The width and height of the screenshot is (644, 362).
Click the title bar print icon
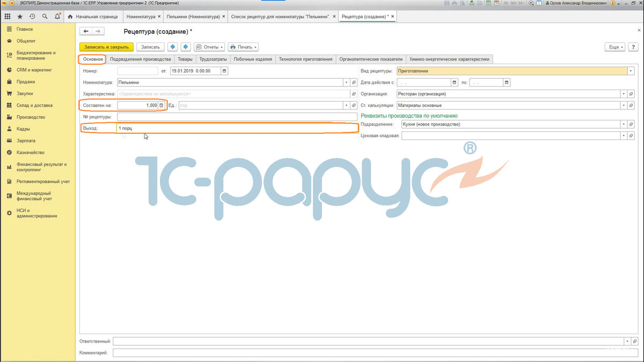tap(455, 3)
